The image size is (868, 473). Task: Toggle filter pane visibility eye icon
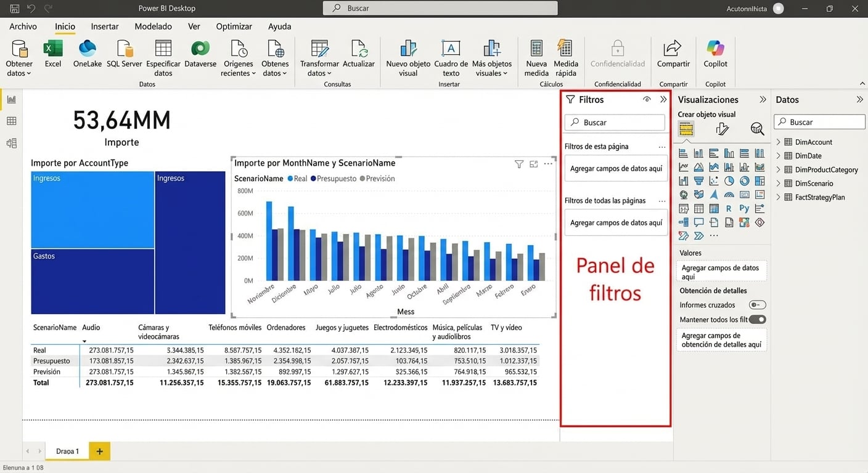pos(647,99)
